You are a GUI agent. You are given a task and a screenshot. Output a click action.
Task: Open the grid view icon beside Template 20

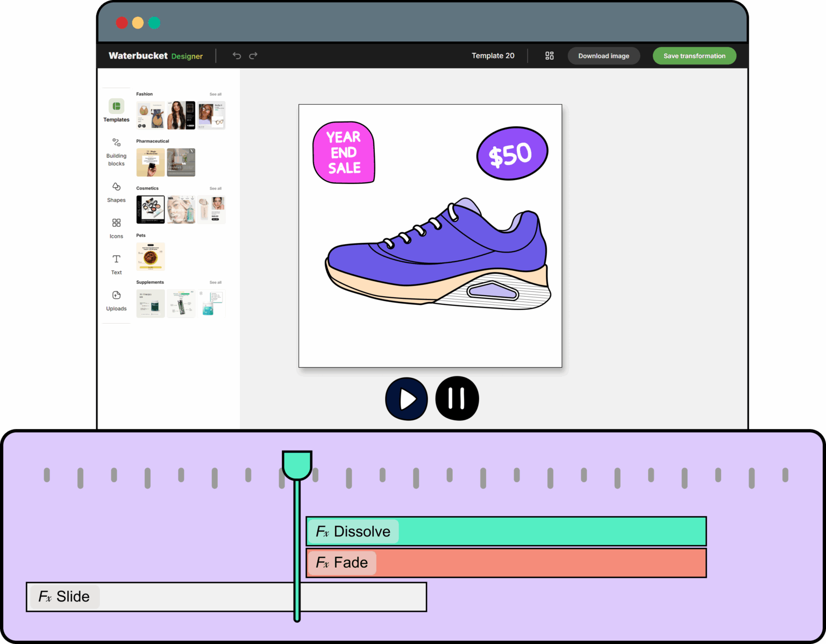[x=549, y=55]
